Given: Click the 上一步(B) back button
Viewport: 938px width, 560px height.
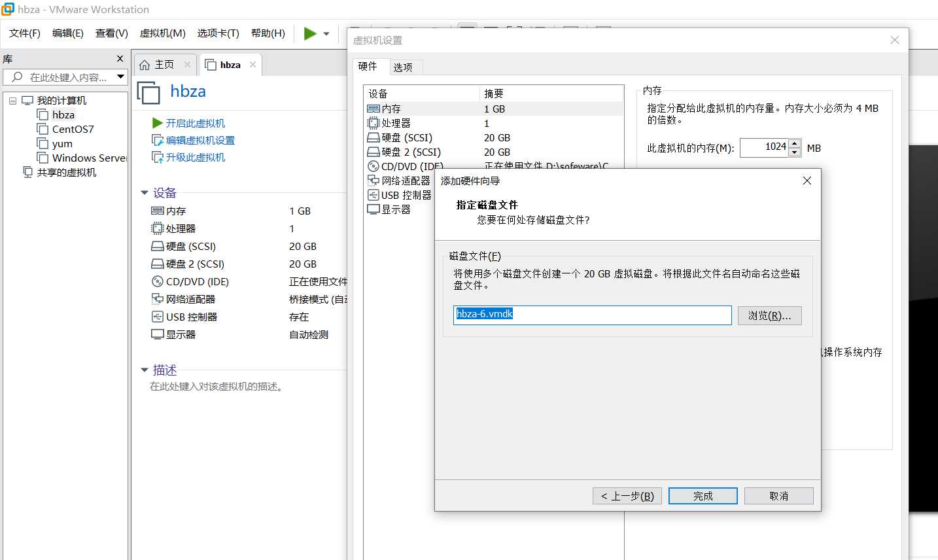Looking at the screenshot, I should 627,496.
